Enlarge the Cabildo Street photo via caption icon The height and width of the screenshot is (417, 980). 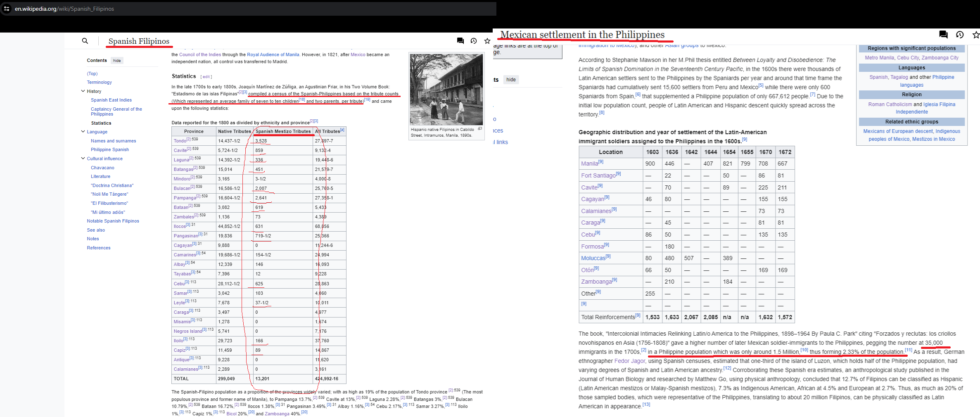pyautogui.click(x=480, y=129)
